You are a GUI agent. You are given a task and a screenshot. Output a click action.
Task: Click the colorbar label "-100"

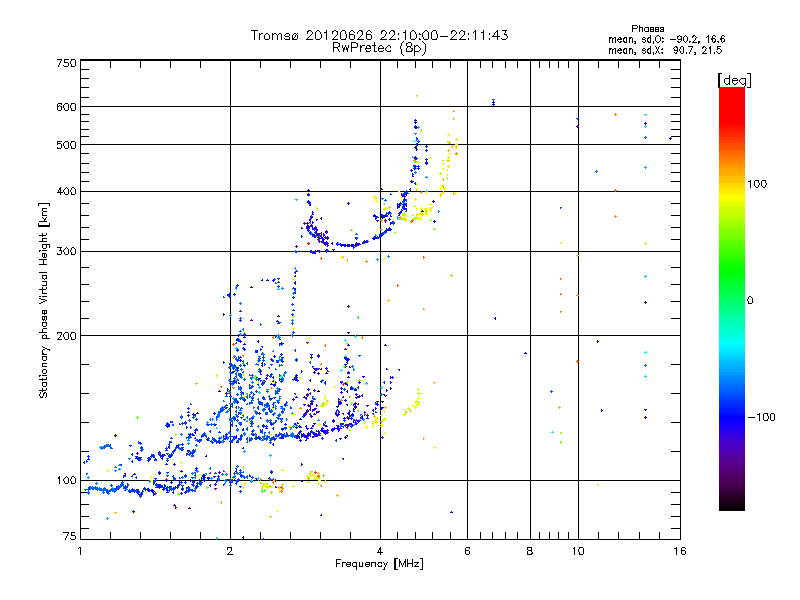pyautogui.click(x=761, y=417)
